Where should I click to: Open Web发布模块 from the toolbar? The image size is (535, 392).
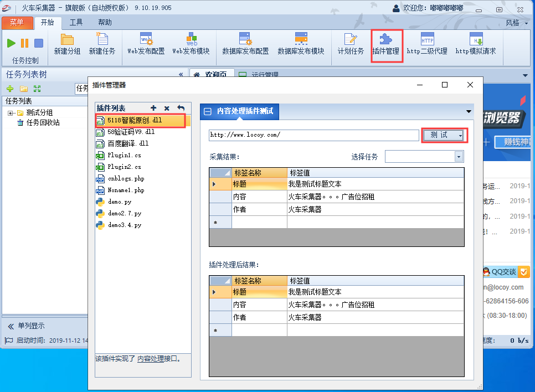pos(191,44)
